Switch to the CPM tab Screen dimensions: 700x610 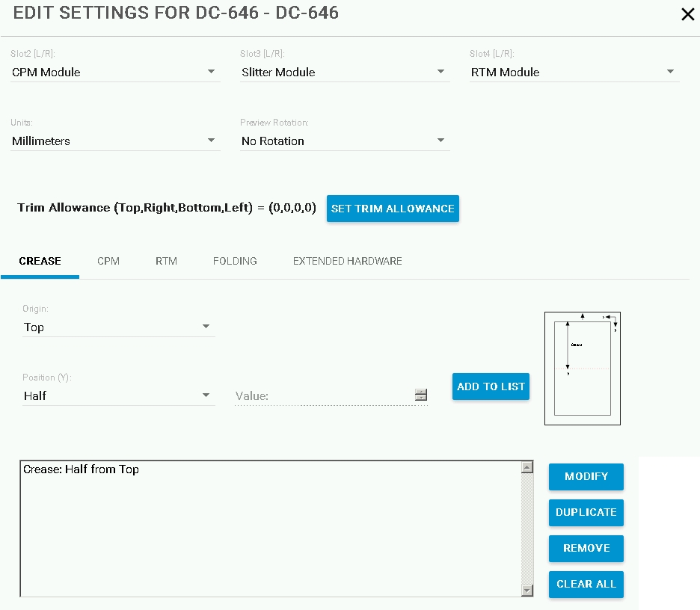pos(108,261)
